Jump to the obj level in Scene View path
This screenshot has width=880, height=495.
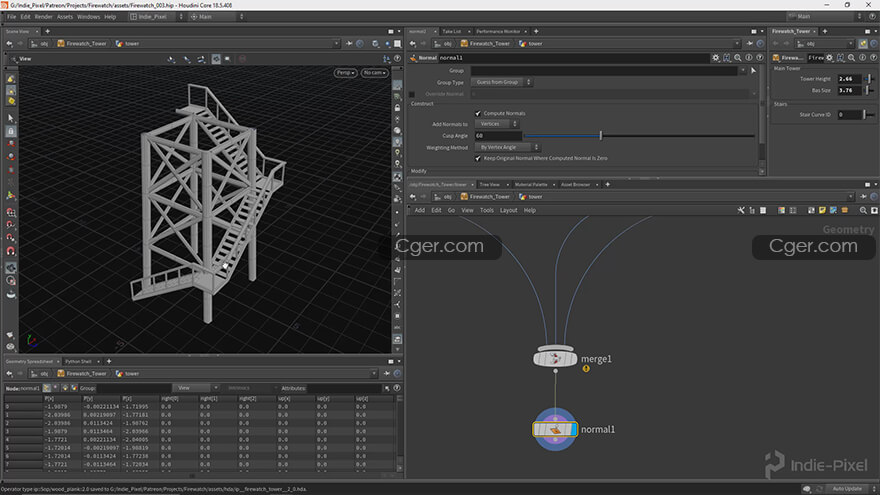[x=40, y=44]
